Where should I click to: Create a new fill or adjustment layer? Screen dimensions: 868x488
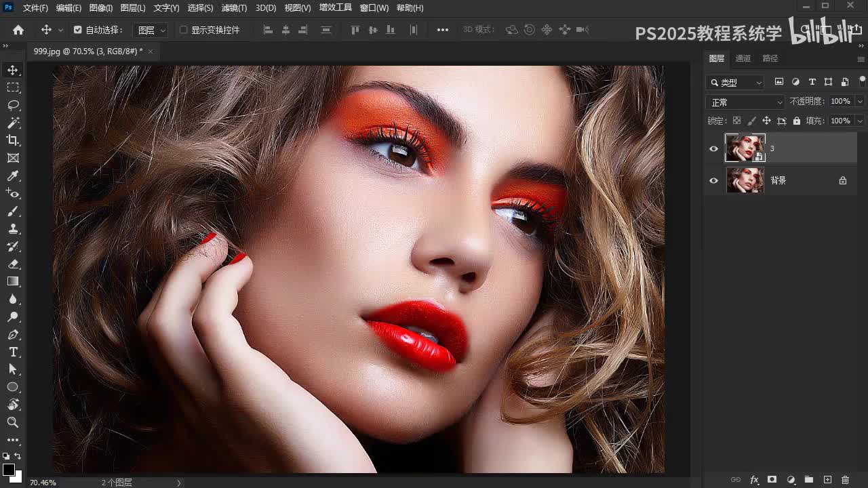[x=791, y=480]
